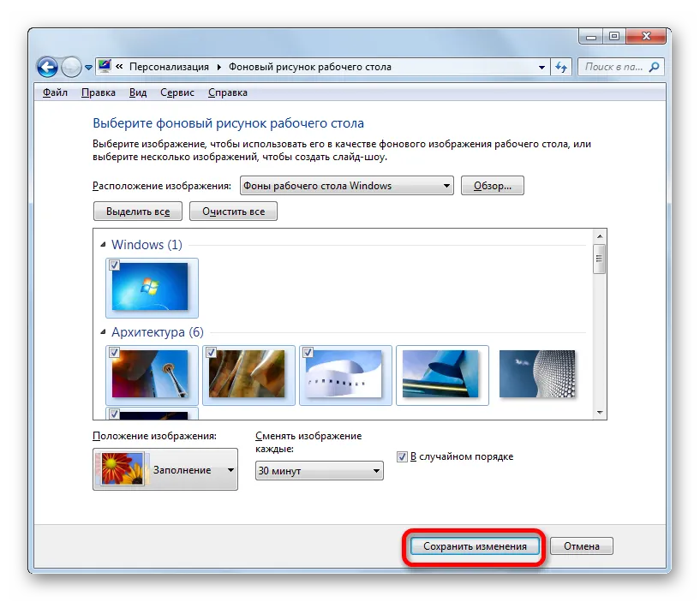Select the copper metal architecture thumbnail
The height and width of the screenshot is (602, 700).
tap(247, 374)
